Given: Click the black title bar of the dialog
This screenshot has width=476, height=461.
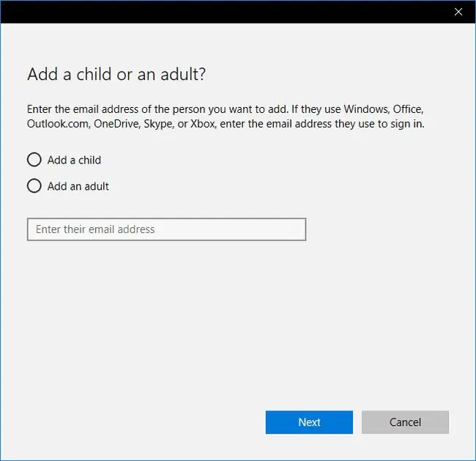Looking at the screenshot, I should pyautogui.click(x=225, y=12).
